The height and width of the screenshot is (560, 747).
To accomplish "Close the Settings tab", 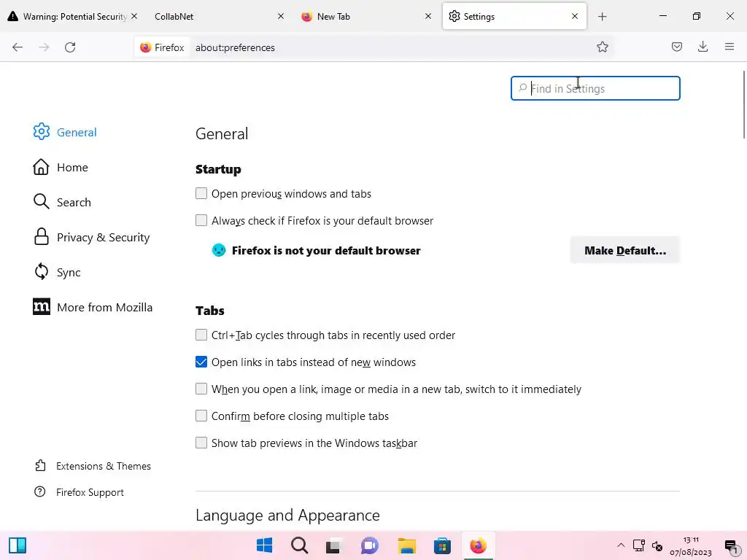I will (x=575, y=16).
